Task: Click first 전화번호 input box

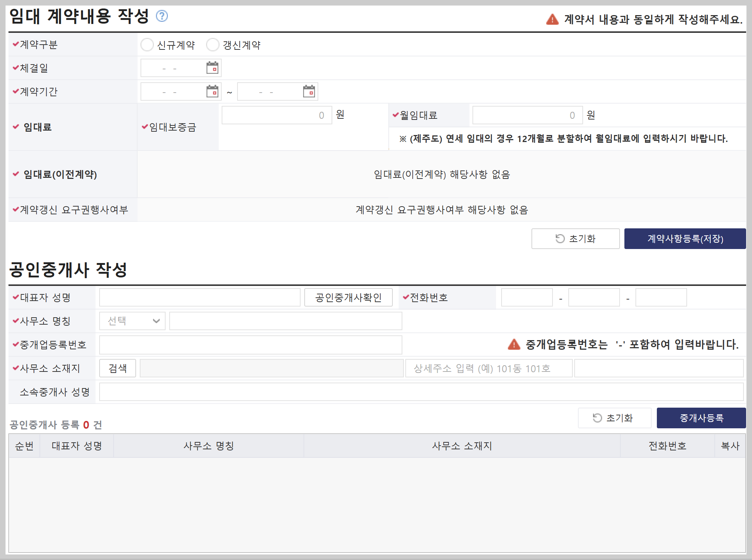Action: pos(527,297)
